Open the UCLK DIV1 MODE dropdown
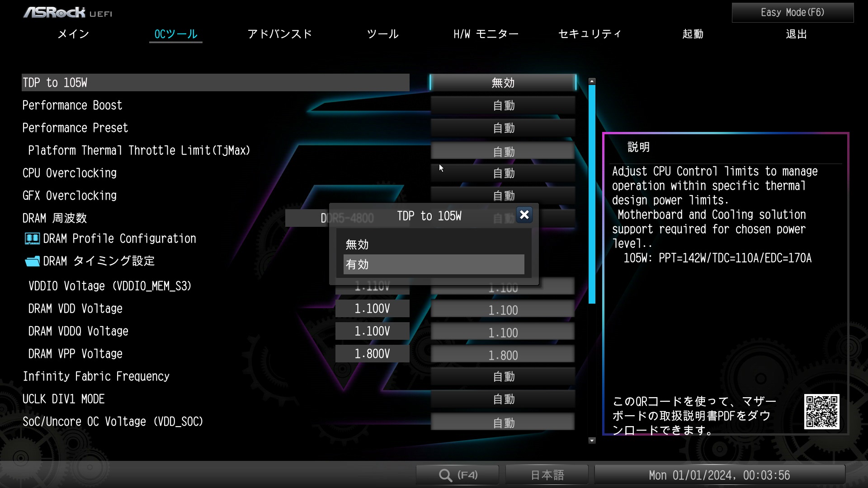 click(x=503, y=399)
